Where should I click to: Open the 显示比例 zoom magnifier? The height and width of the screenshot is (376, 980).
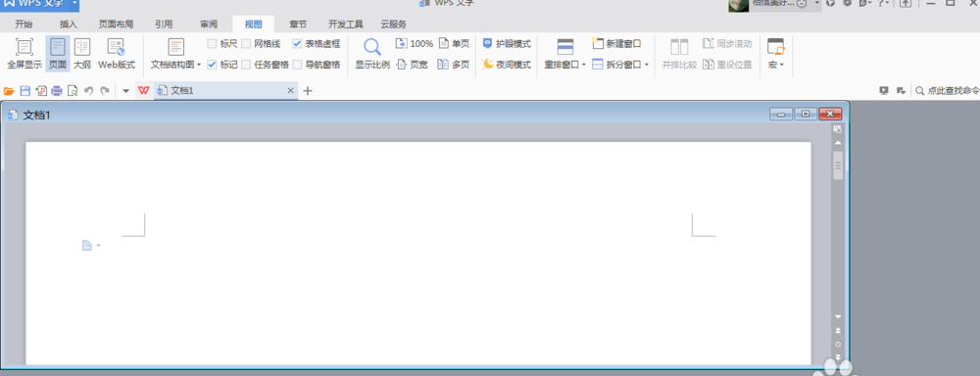[x=372, y=47]
